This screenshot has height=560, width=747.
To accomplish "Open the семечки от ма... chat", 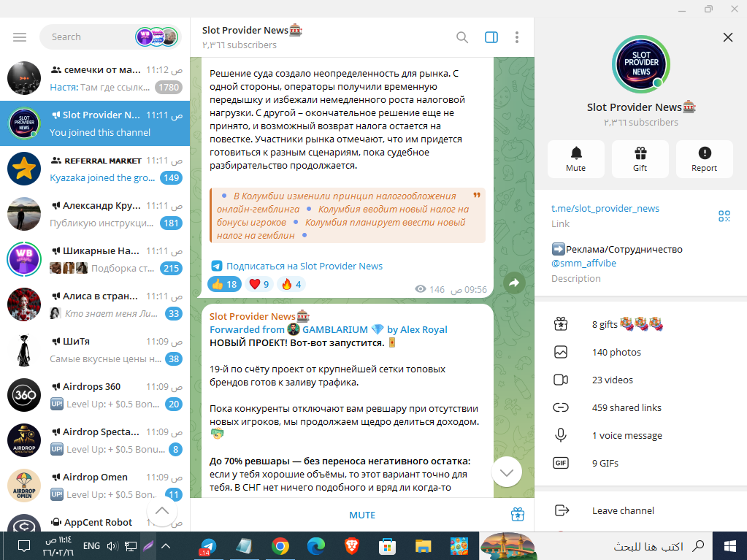I will pyautogui.click(x=95, y=78).
